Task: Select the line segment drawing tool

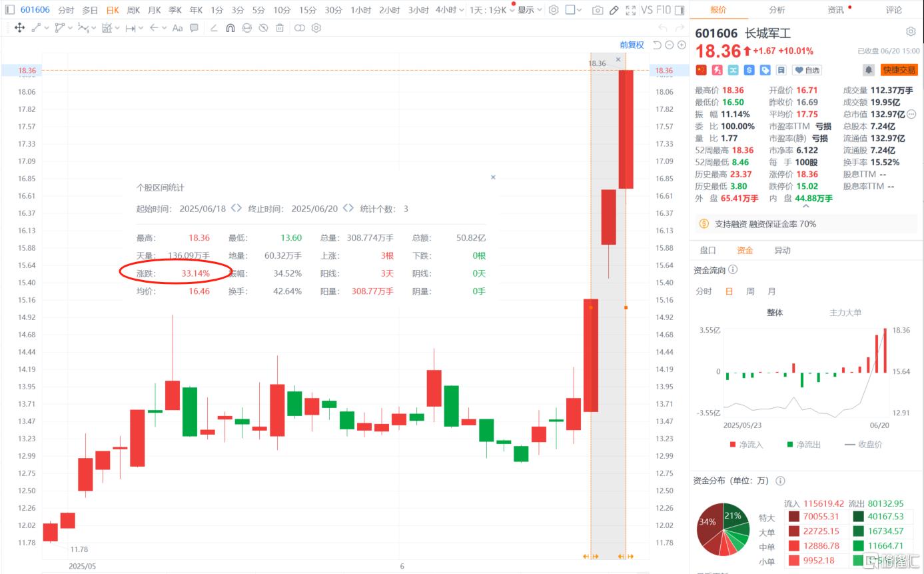Action: (37, 28)
